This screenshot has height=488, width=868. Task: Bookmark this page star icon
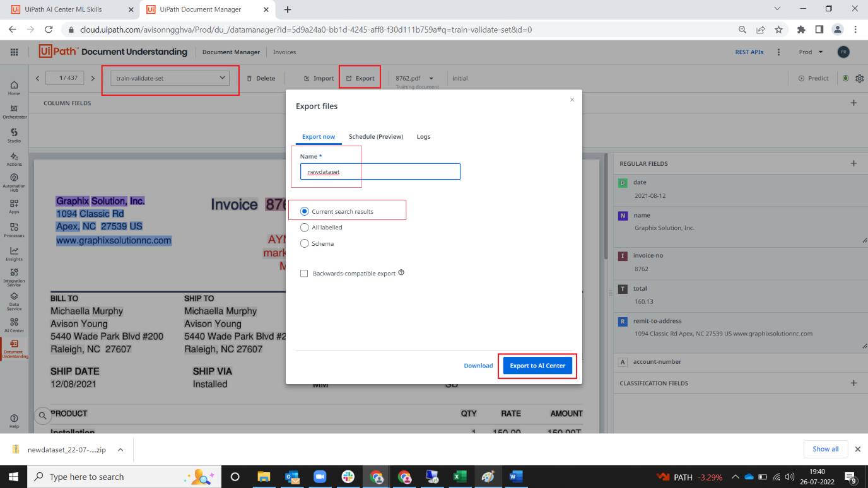(778, 30)
